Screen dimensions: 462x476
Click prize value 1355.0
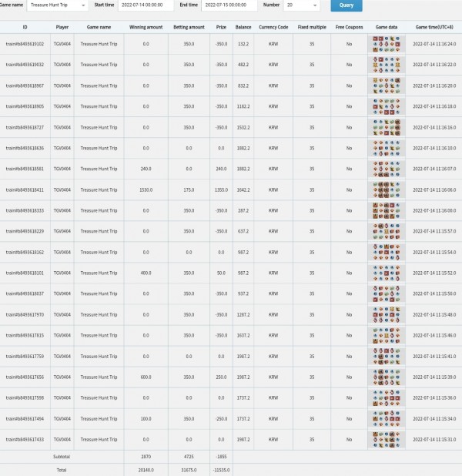(221, 189)
